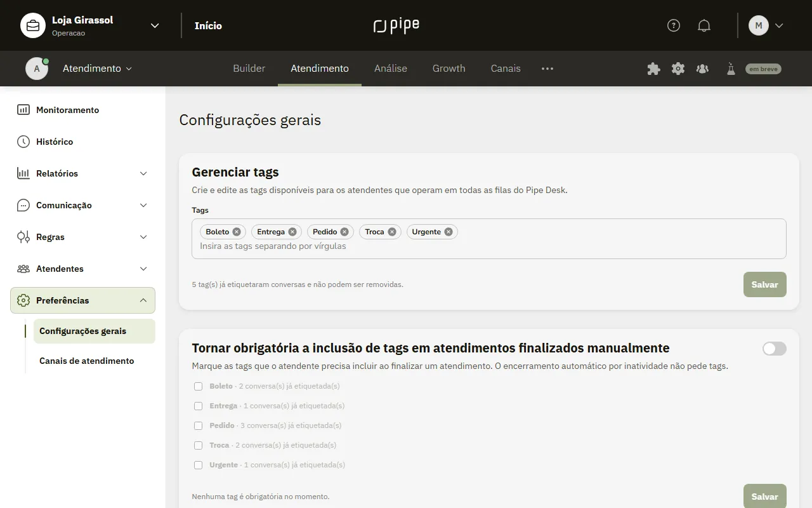Open the settings gear in the top bar
This screenshot has height=508, width=812.
[678, 69]
